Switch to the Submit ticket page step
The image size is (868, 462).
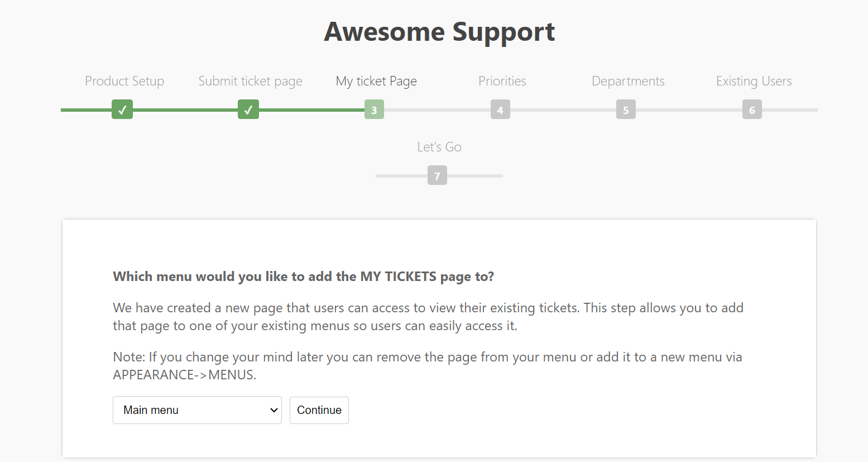tap(250, 81)
